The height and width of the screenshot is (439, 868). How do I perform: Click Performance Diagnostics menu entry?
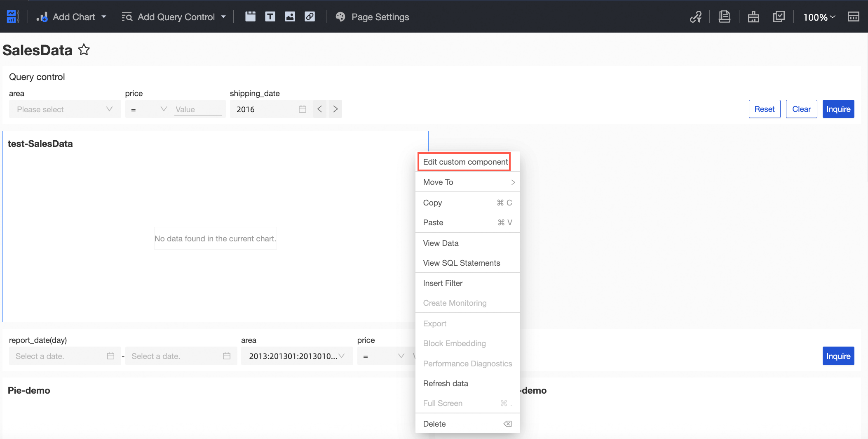pyautogui.click(x=468, y=363)
